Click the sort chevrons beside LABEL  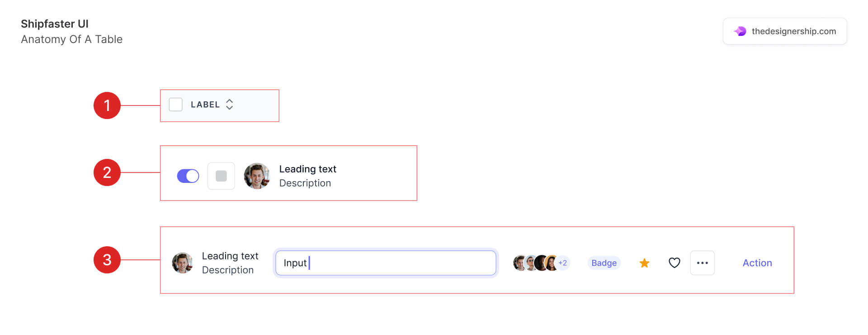(230, 105)
